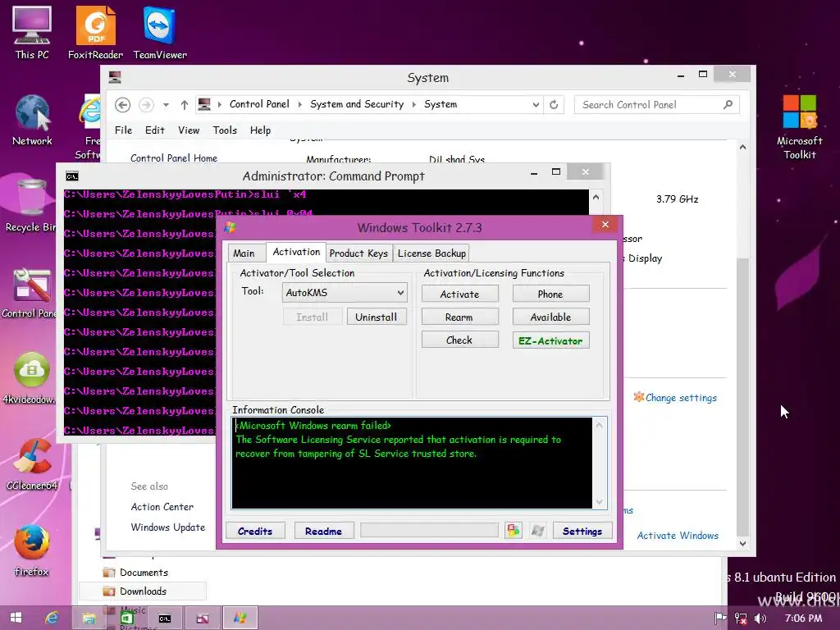Open the Readme button
840x630 pixels.
point(323,531)
